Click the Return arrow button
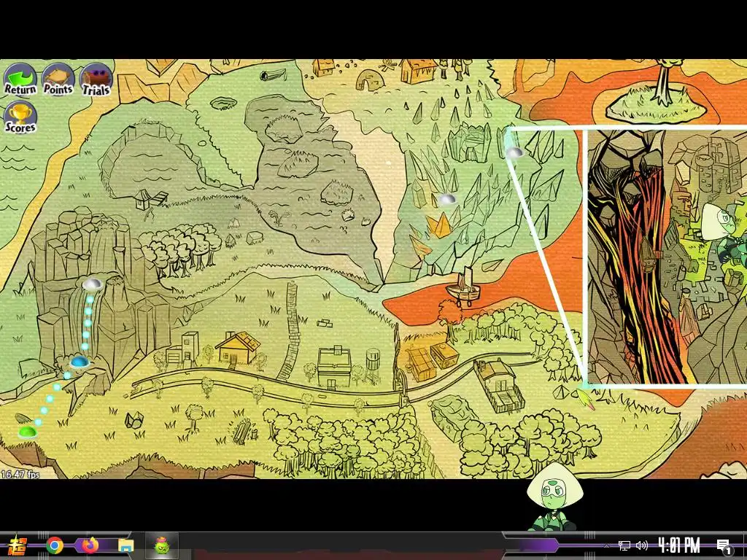Screen dimensions: 747x560 [x=20, y=79]
